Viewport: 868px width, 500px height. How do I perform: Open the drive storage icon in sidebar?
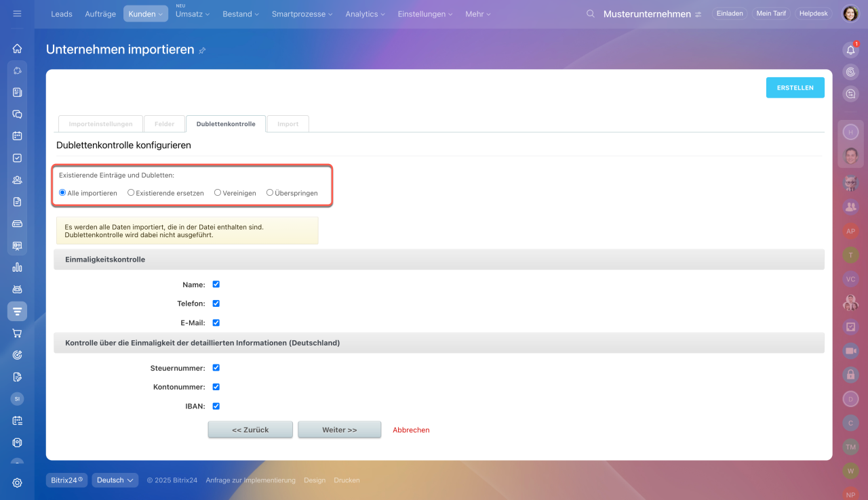(17, 224)
